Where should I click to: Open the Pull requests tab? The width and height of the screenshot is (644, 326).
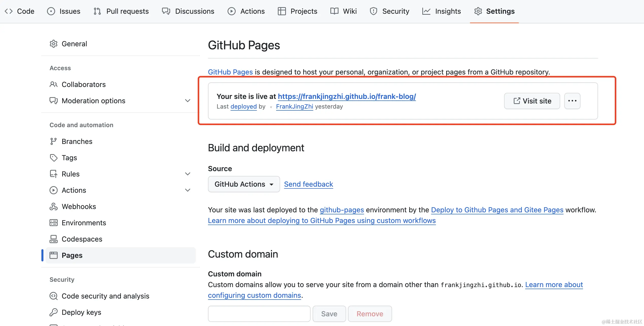tap(121, 11)
